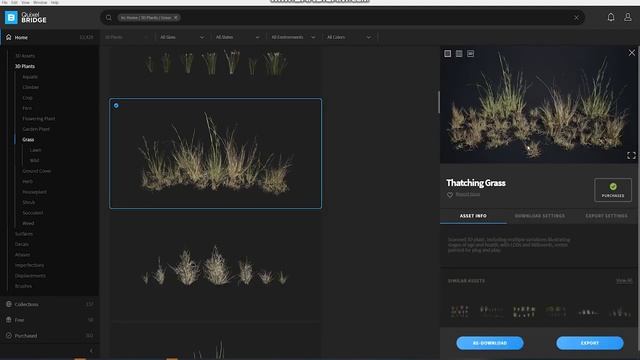
Task: Click the large Thatching Grass preview image
Action: pyautogui.click(x=538, y=105)
